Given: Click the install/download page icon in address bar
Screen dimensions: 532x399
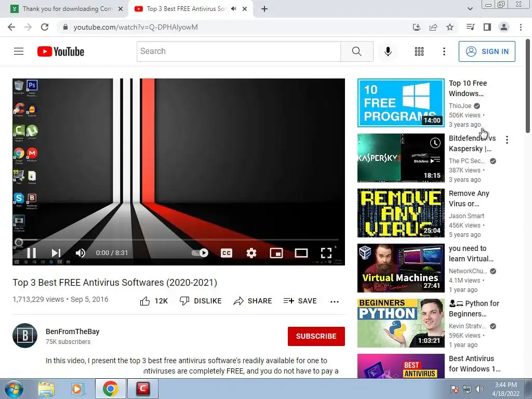Looking at the screenshot, I should tap(416, 27).
